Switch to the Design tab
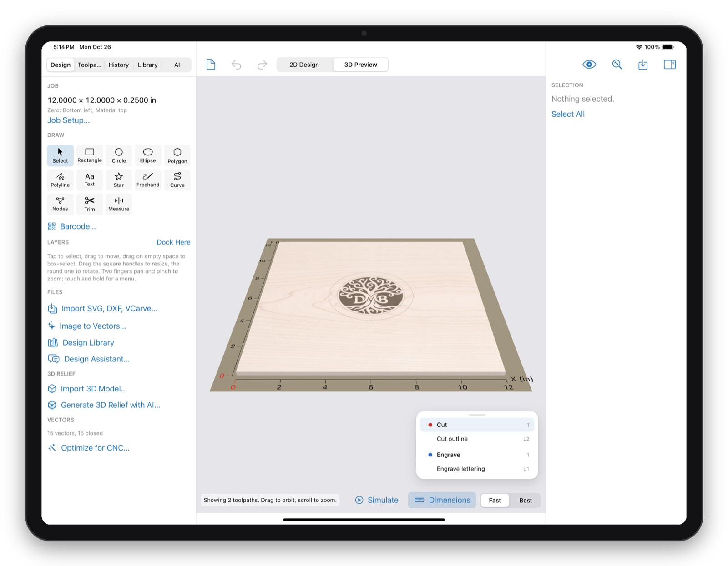 [61, 65]
